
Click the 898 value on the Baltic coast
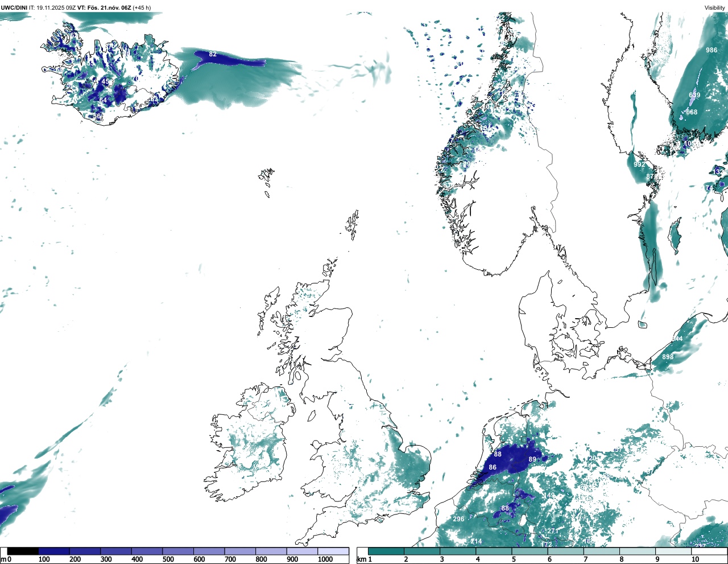click(668, 357)
